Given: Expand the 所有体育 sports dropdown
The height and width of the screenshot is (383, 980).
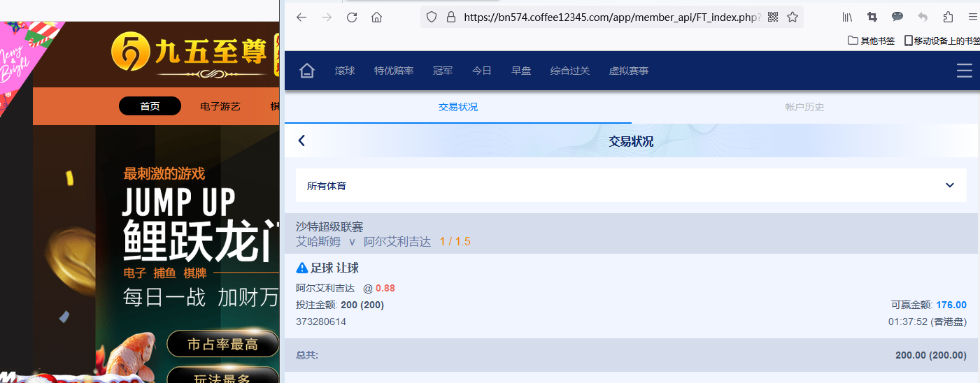Looking at the screenshot, I should point(949,185).
